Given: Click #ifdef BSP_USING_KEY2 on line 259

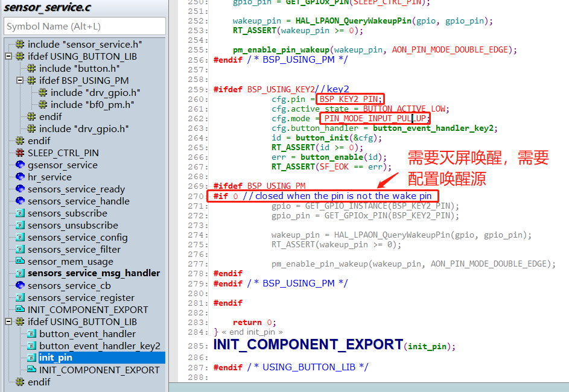Looking at the screenshot, I should point(264,89).
